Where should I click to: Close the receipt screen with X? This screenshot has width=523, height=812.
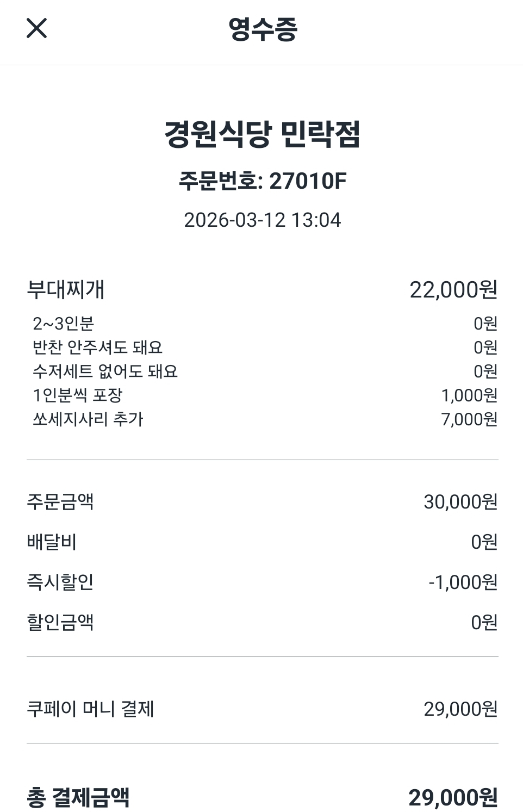[37, 28]
